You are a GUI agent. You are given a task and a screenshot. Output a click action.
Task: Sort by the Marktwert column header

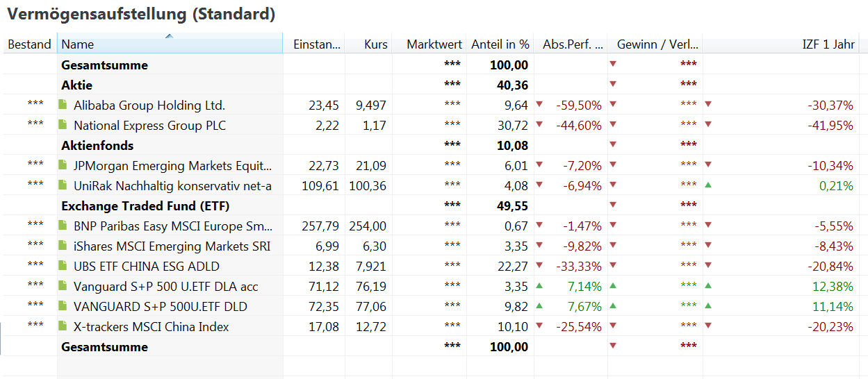[x=434, y=44]
